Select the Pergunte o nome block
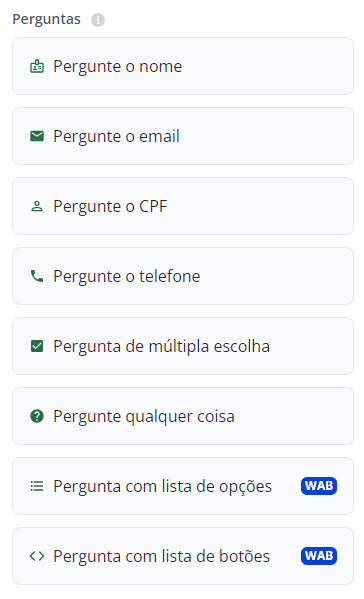This screenshot has width=364, height=599. tap(183, 66)
